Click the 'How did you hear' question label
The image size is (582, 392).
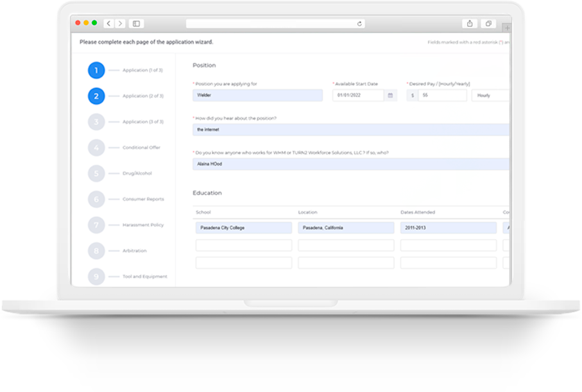[236, 119]
